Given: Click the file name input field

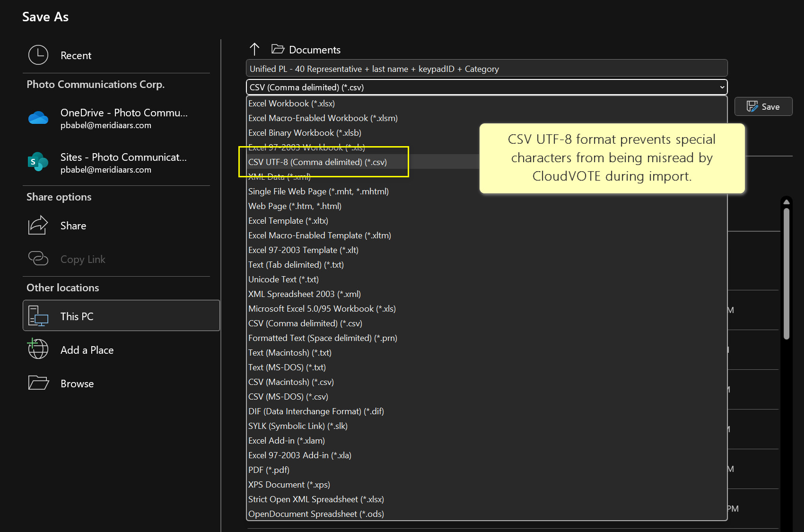Looking at the screenshot, I should pos(487,69).
